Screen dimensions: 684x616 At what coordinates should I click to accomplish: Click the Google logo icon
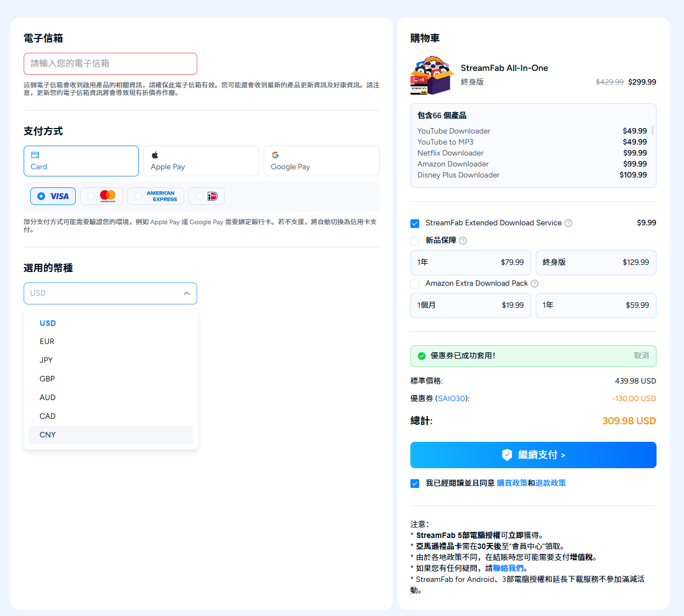(275, 155)
